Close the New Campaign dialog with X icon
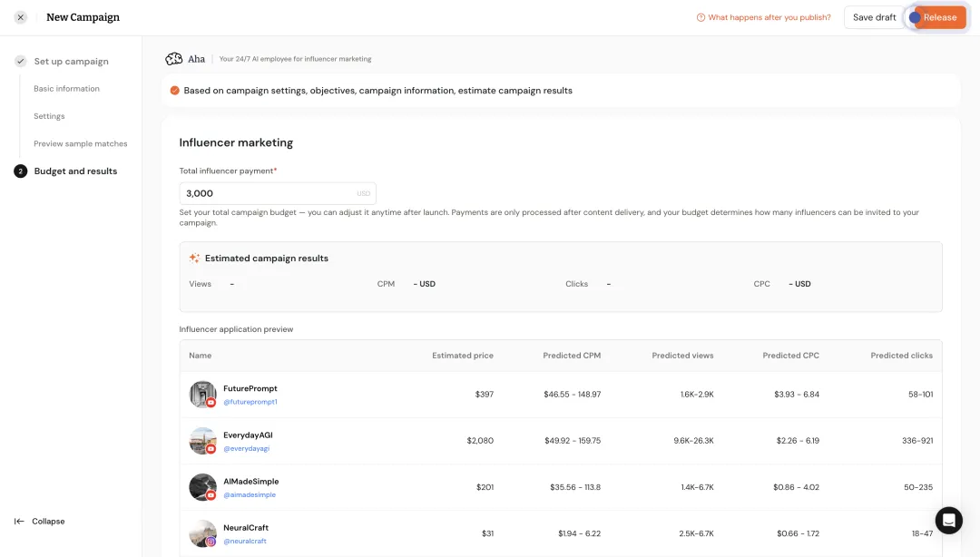Screen dimensions: 980x557 21,17
